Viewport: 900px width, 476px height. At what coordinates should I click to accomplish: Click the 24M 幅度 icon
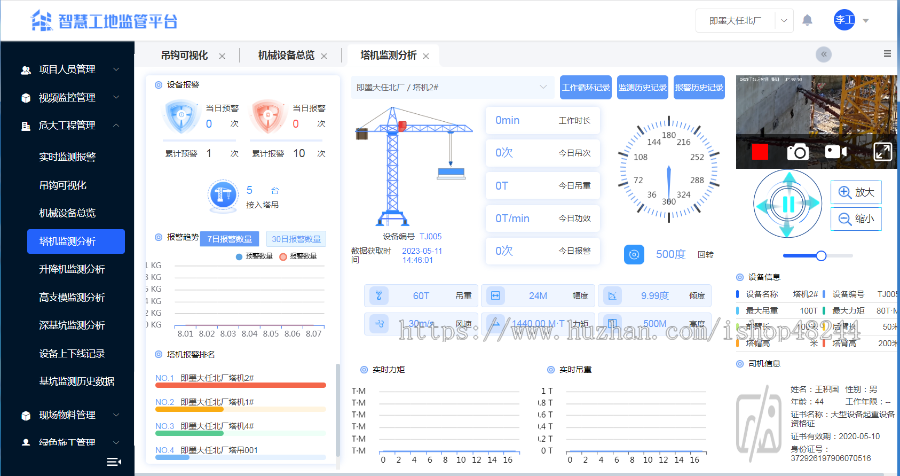tap(495, 296)
